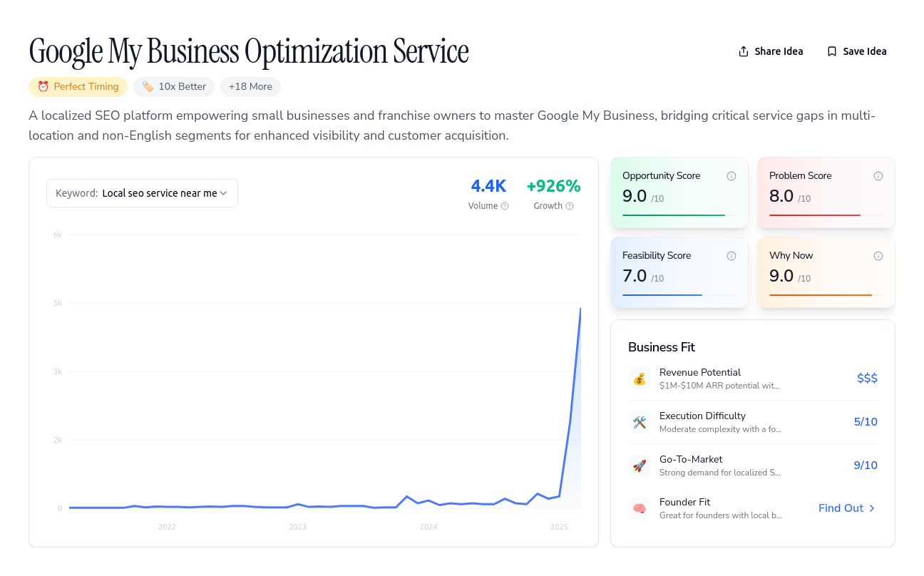Click the price tag icon in 10x Better
924x576 pixels.
[x=148, y=87]
